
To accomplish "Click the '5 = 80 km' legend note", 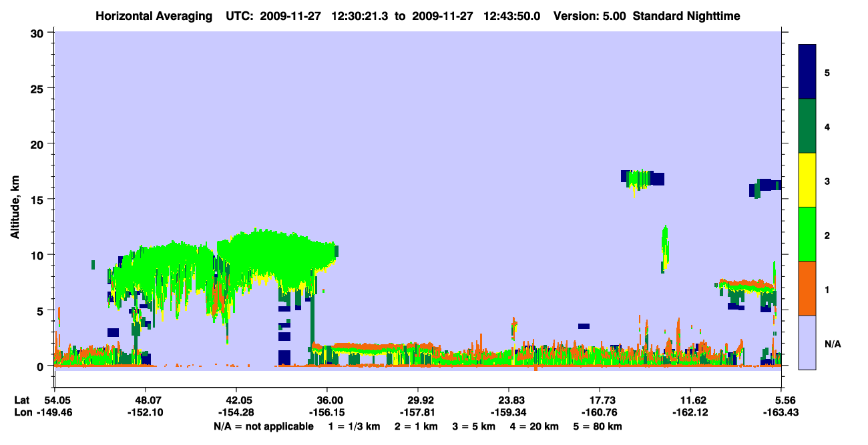I will [x=598, y=426].
